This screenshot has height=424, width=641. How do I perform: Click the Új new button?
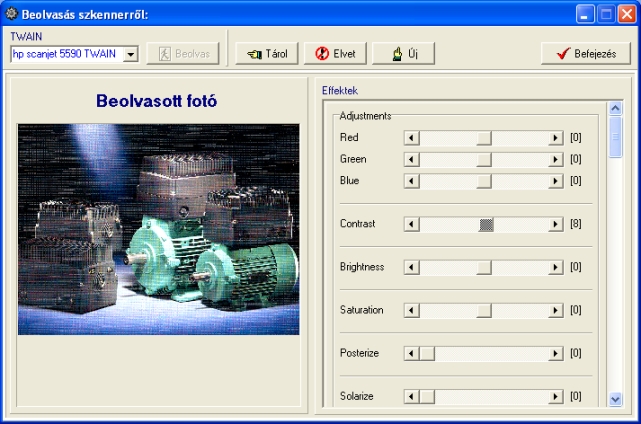[x=403, y=54]
